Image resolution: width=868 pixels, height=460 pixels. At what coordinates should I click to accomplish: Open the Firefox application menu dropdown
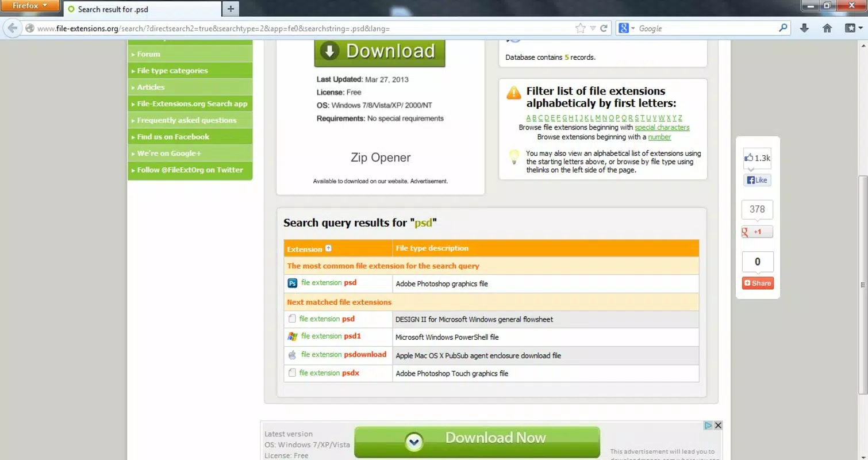coord(30,6)
